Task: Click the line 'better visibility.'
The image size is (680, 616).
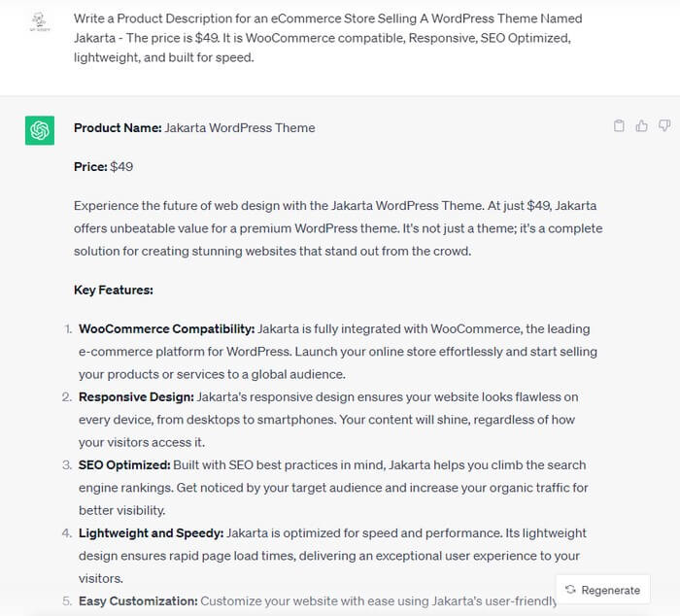Action: [x=121, y=511]
